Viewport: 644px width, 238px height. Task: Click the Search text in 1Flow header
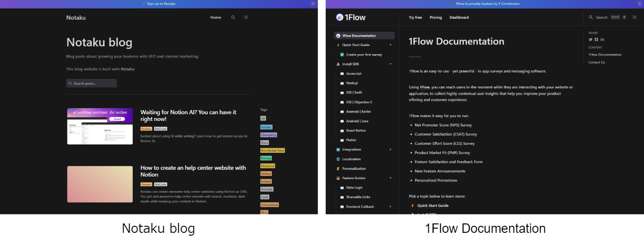pos(602,17)
